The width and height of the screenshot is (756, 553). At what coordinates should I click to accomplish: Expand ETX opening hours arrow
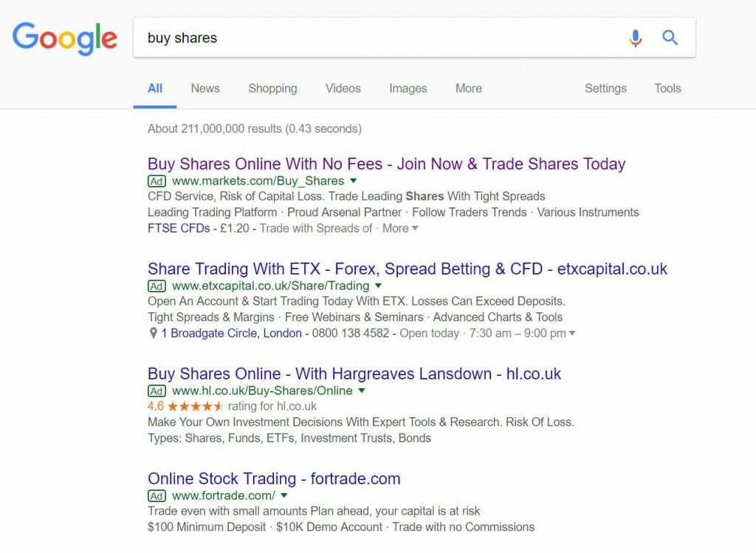572,333
